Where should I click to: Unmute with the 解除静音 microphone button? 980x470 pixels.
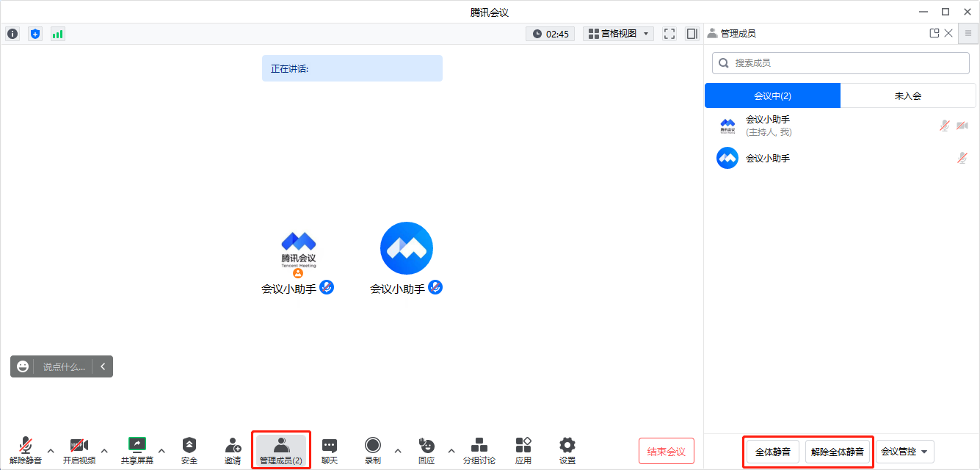pos(26,450)
